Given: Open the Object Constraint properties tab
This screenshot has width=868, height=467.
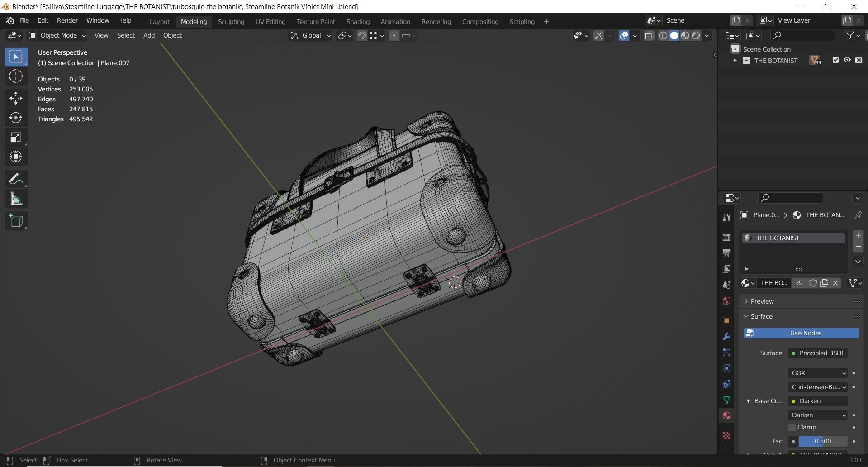Looking at the screenshot, I should click(x=726, y=384).
